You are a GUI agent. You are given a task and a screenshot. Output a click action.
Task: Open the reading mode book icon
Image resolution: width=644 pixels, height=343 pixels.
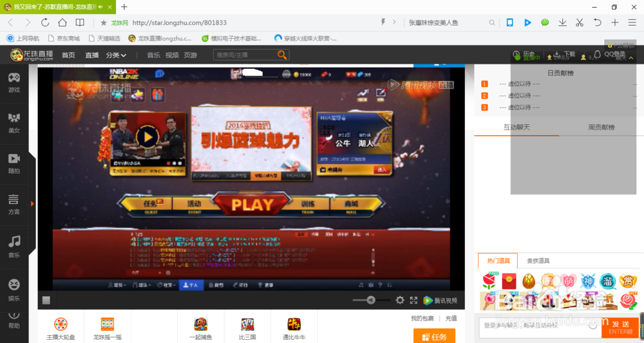[x=80, y=23]
